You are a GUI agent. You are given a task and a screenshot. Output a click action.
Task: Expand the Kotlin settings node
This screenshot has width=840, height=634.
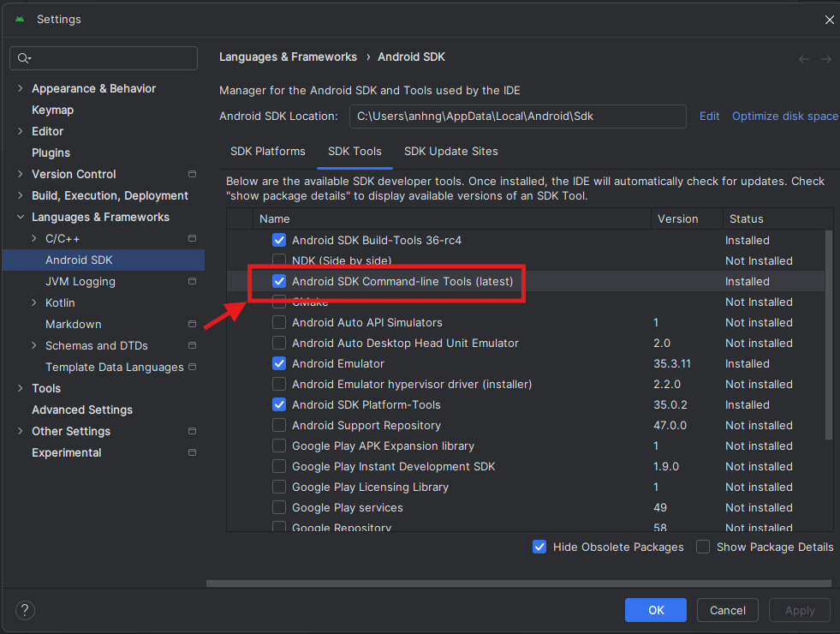pyautogui.click(x=34, y=302)
